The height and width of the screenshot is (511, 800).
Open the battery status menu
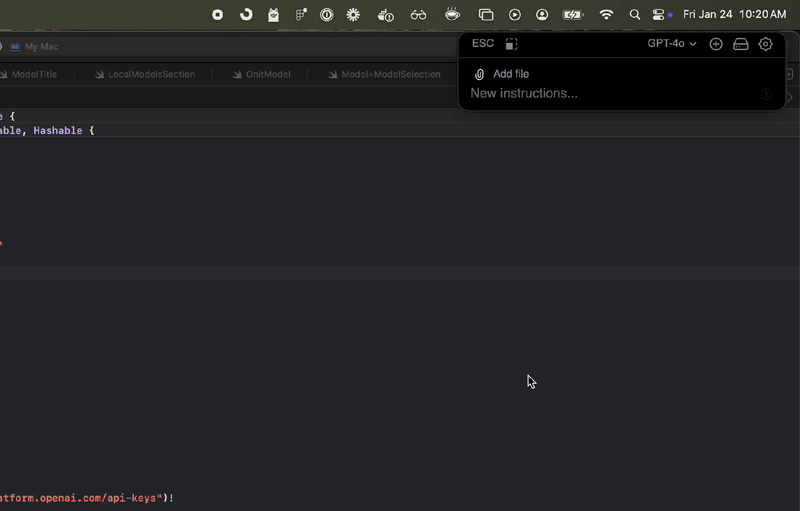[573, 15]
